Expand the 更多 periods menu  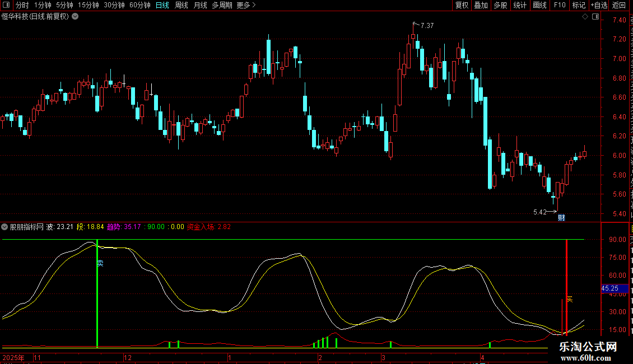246,5
